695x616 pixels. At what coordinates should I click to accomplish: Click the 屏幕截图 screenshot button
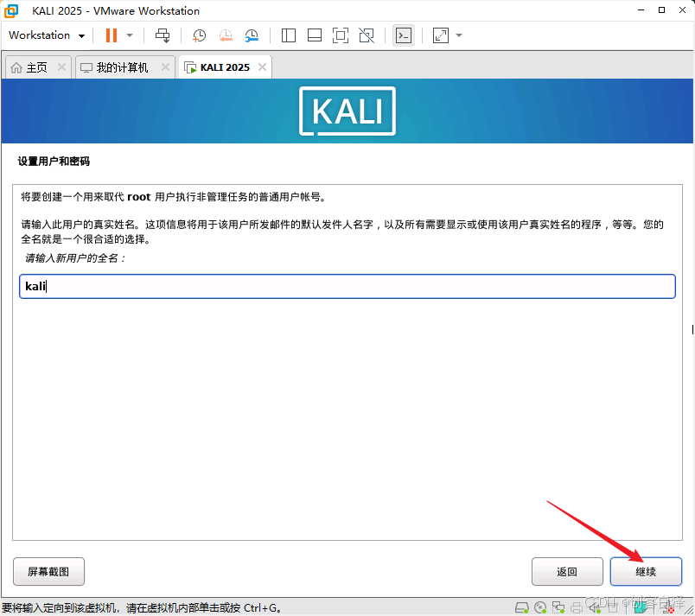click(x=48, y=572)
